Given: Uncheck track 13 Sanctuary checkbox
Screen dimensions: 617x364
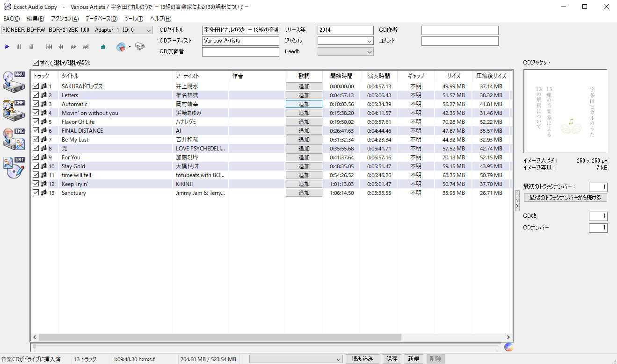Looking at the screenshot, I should tap(36, 193).
